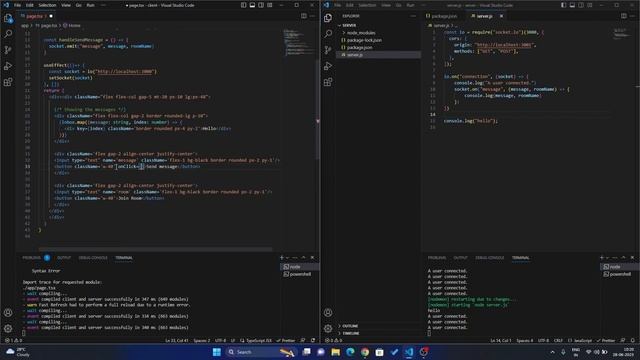Add new terminal in right window panel

(602, 258)
